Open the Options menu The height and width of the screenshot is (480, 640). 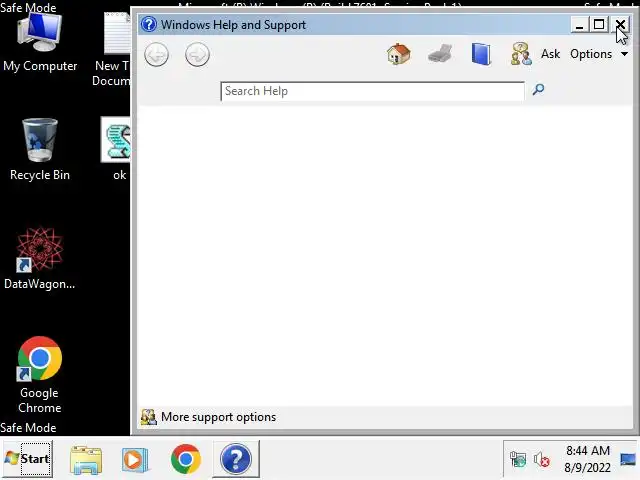click(591, 54)
